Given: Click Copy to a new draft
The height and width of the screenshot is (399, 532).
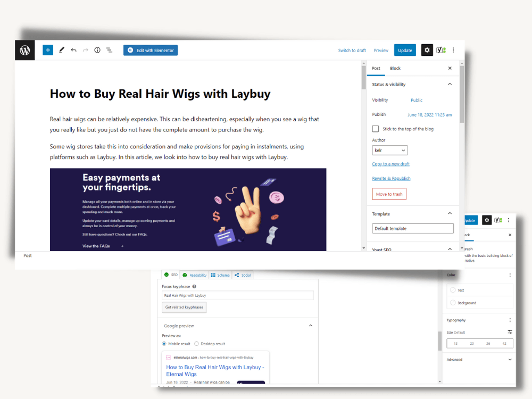Looking at the screenshot, I should (391, 164).
